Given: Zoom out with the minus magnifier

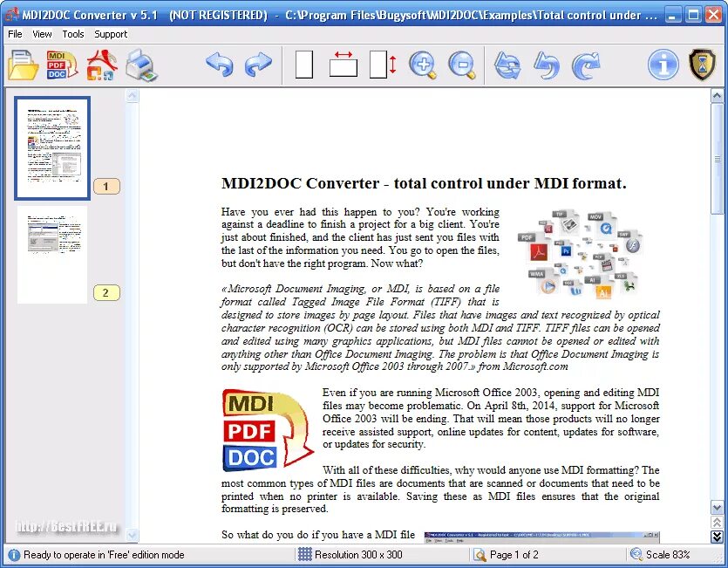Looking at the screenshot, I should point(462,65).
